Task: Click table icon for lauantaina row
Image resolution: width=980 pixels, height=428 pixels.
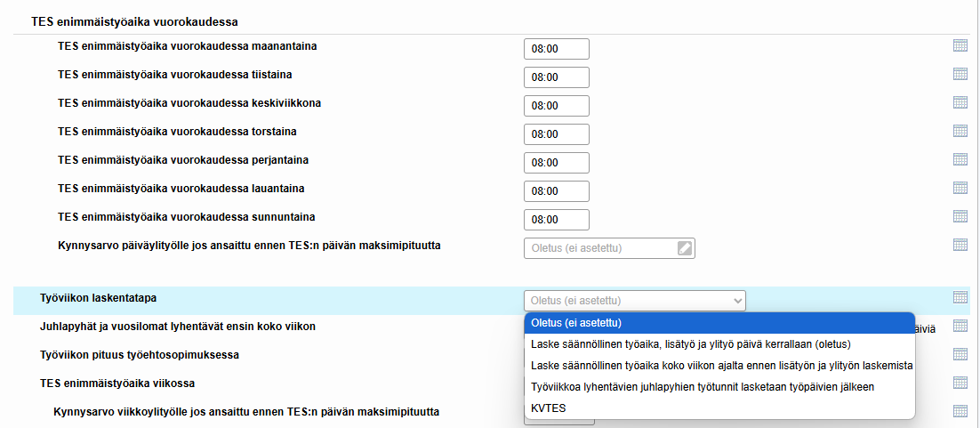Action: [960, 188]
